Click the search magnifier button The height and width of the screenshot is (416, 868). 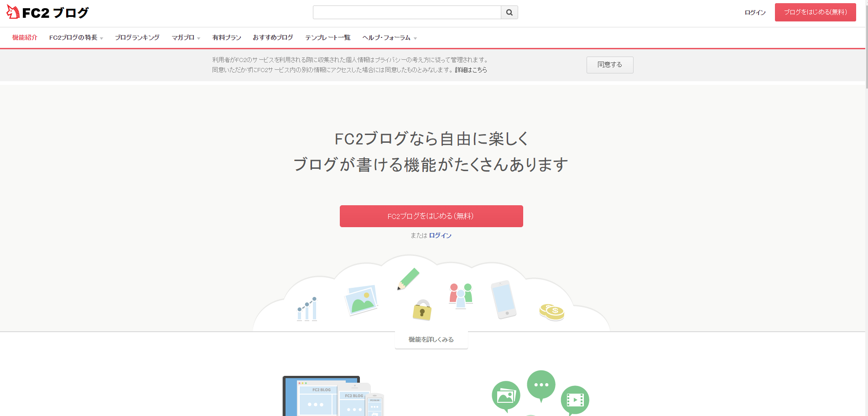509,12
